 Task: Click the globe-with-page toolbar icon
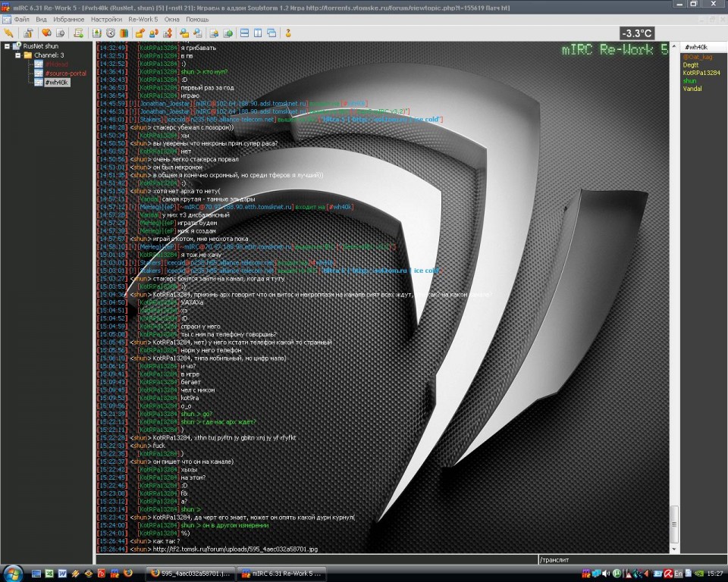pyautogui.click(x=228, y=33)
